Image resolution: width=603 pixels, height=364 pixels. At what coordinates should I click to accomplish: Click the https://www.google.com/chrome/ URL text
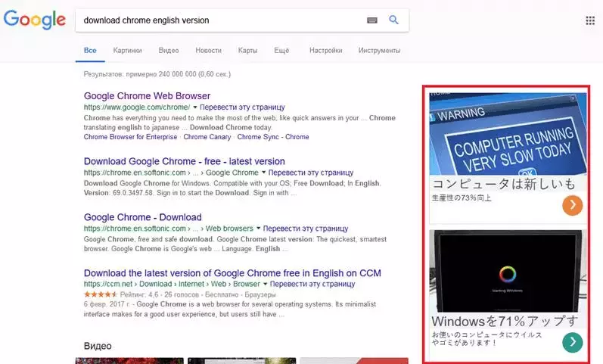click(137, 107)
